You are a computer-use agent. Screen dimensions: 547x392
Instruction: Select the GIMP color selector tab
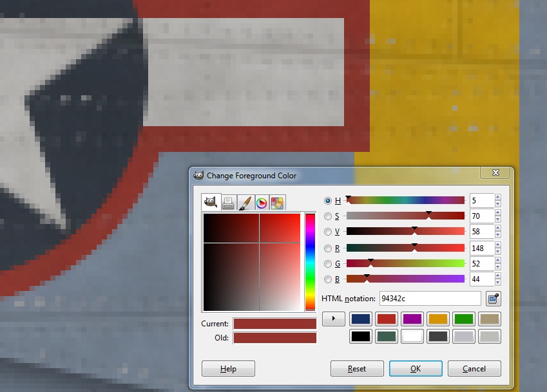tap(211, 203)
